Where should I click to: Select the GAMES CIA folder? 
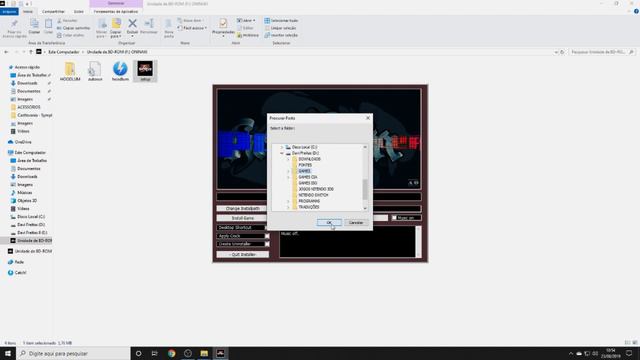[308, 177]
